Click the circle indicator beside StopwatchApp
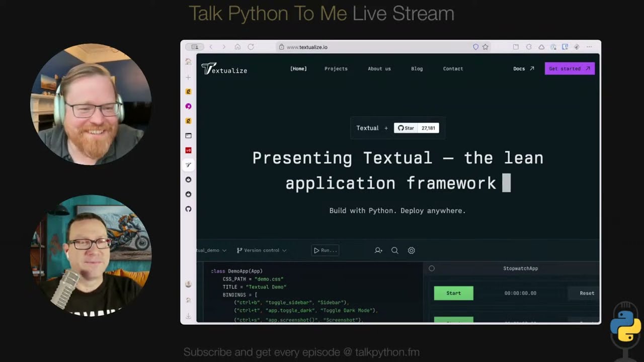This screenshot has width=644, height=362. click(x=432, y=268)
